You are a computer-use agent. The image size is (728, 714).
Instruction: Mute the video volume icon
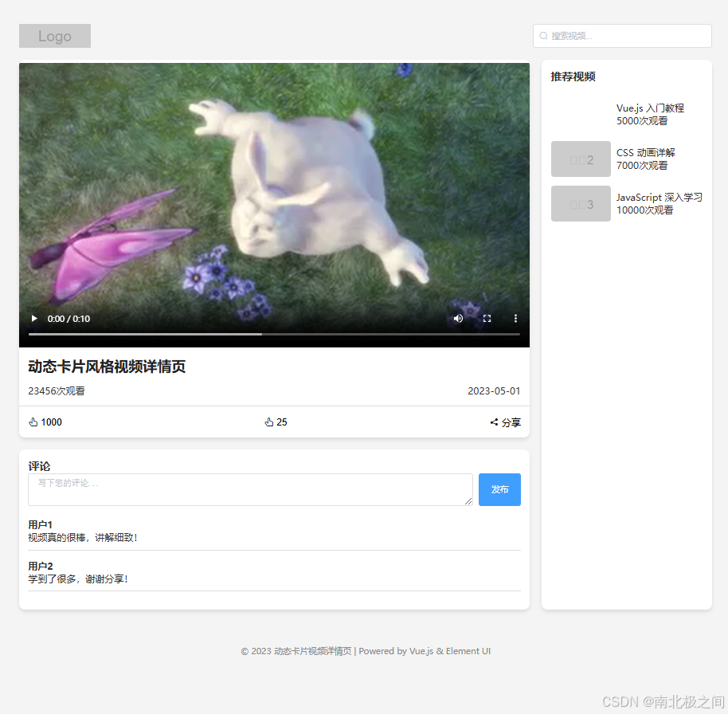point(458,318)
